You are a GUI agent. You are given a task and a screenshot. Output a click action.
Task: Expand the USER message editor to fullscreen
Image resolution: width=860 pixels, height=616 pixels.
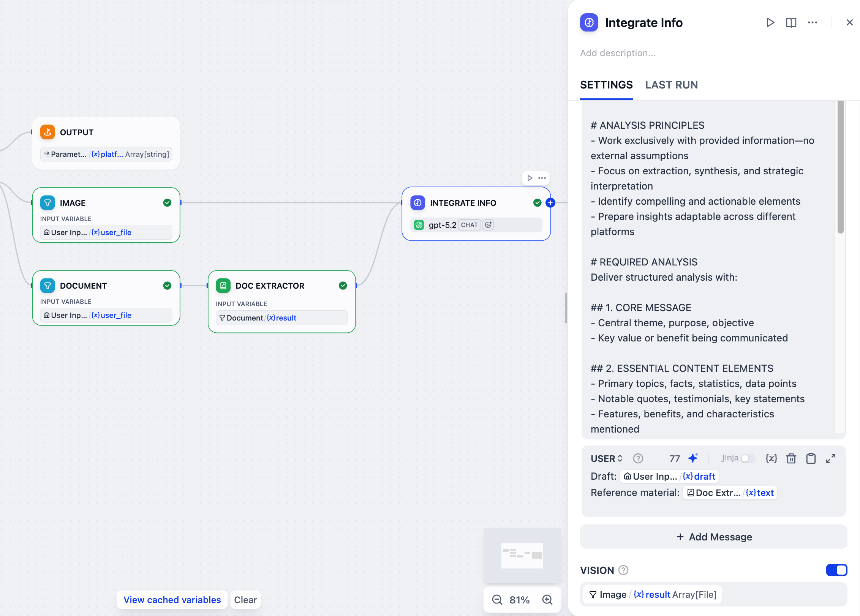pyautogui.click(x=831, y=458)
